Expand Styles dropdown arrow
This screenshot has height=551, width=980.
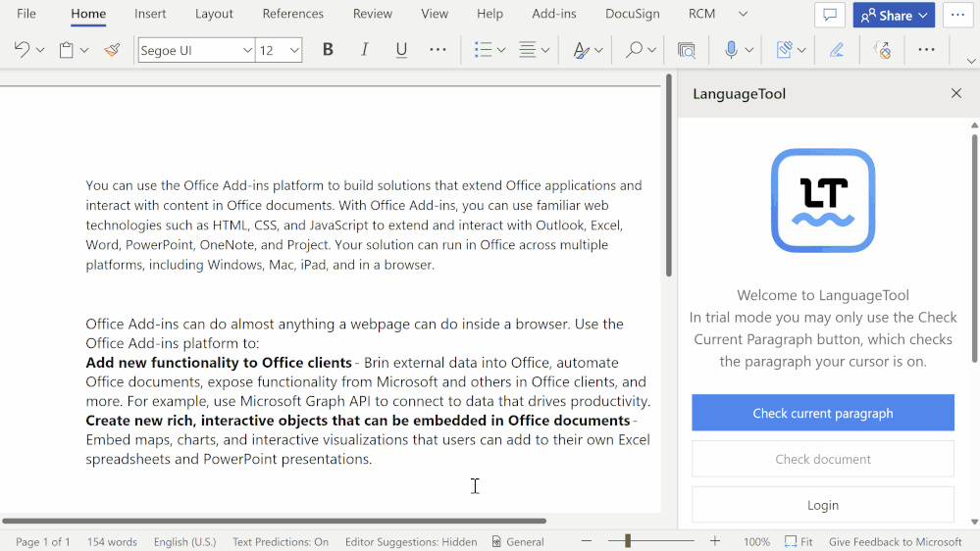(x=598, y=50)
